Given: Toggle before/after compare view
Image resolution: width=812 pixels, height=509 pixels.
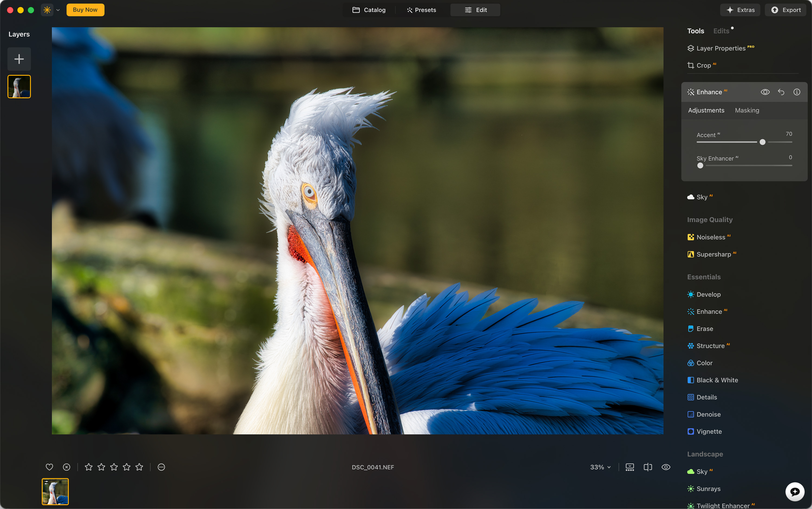Looking at the screenshot, I should coord(648,467).
